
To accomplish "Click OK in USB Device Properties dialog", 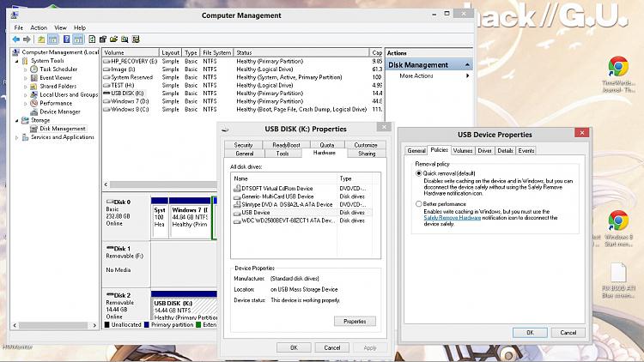I will pos(530,333).
